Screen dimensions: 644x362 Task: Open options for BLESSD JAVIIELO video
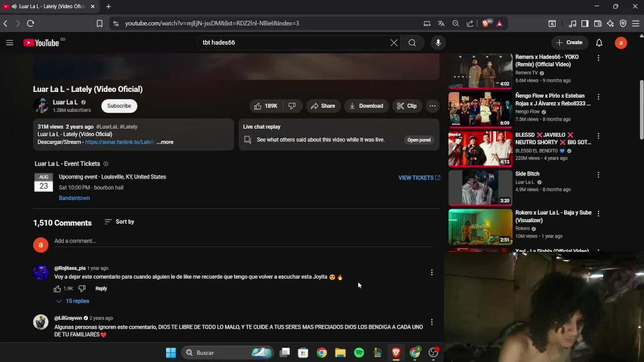(598, 136)
